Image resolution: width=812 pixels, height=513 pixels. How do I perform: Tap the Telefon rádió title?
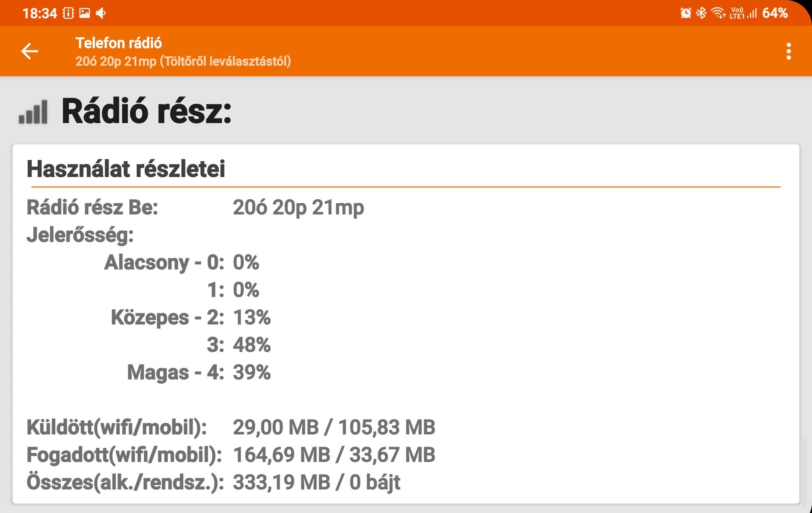(118, 43)
